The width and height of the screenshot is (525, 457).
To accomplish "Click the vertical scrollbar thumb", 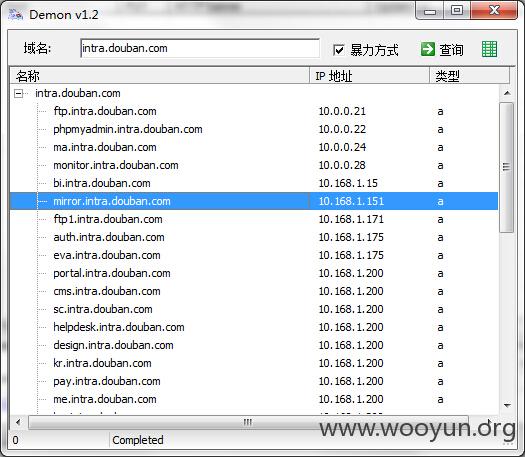I will pyautogui.click(x=506, y=167).
